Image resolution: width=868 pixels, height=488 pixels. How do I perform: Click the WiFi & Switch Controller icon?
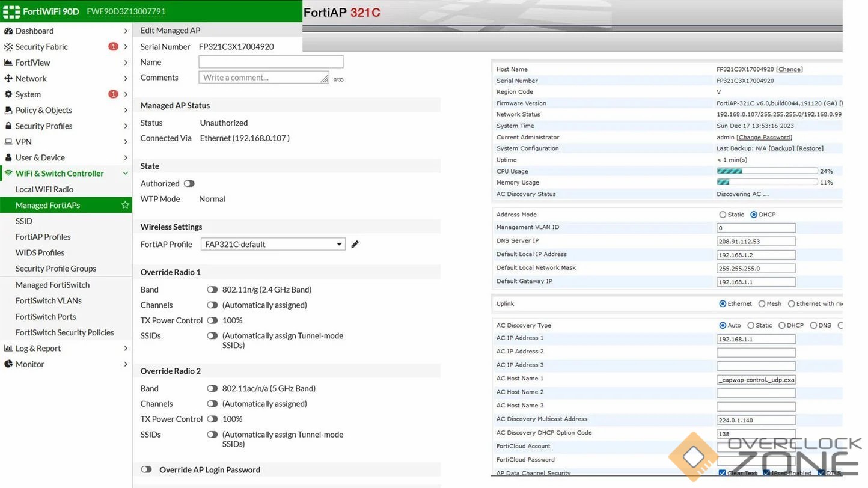click(8, 174)
